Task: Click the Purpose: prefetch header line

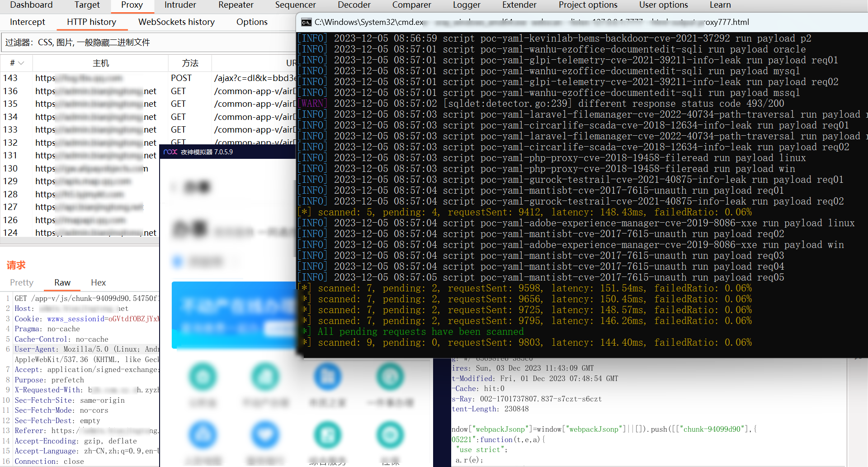Action: point(49,380)
